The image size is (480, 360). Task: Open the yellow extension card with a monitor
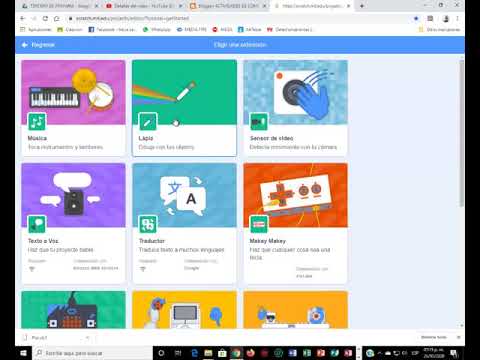[184, 310]
